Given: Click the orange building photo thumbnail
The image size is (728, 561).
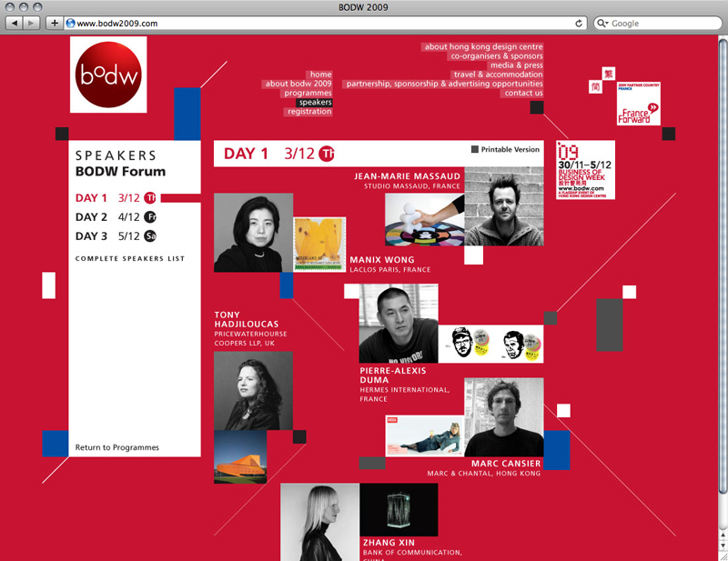Looking at the screenshot, I should (x=240, y=457).
